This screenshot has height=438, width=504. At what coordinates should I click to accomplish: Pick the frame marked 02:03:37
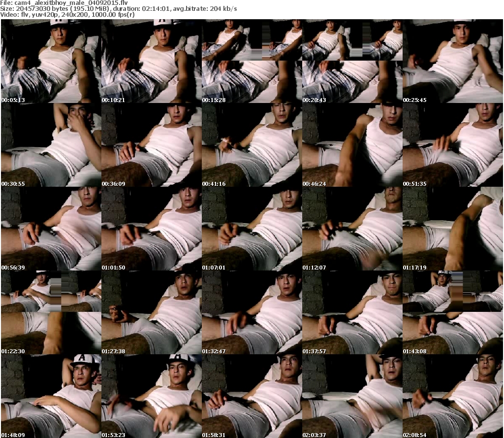352,396
